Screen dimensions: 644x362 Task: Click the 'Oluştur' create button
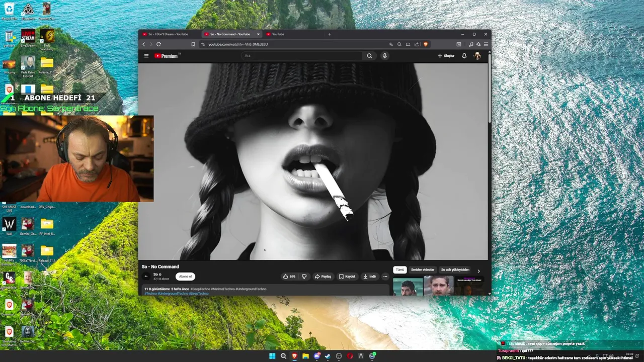point(446,56)
